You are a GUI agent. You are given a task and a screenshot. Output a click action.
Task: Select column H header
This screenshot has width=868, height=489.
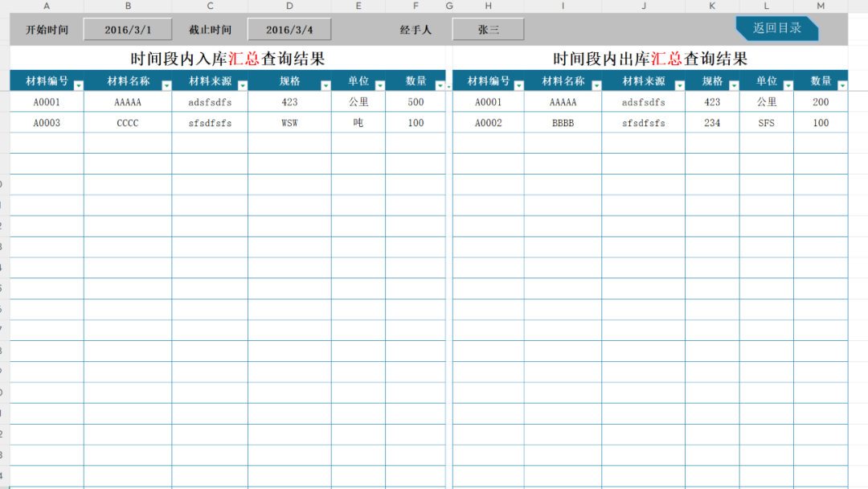tap(489, 6)
